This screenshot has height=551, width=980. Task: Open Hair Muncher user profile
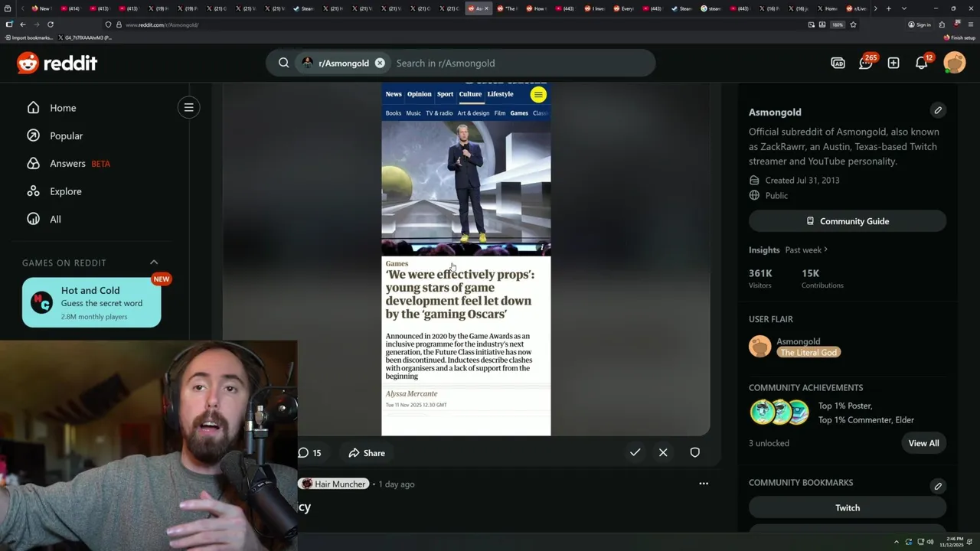pyautogui.click(x=333, y=484)
